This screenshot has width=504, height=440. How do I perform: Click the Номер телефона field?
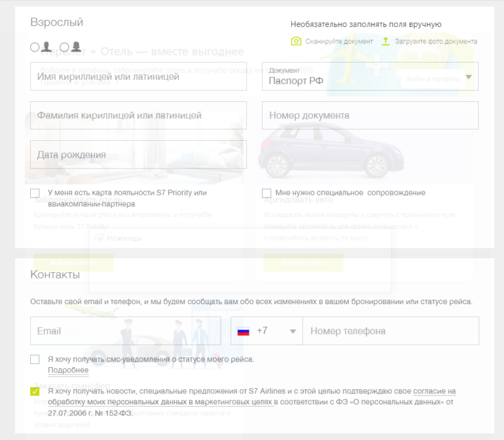390,331
